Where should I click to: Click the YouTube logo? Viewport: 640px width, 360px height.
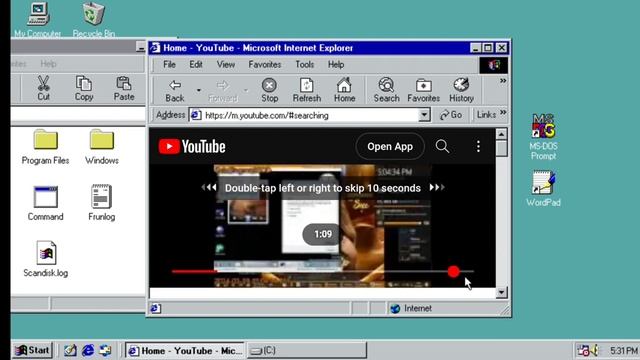(x=192, y=147)
